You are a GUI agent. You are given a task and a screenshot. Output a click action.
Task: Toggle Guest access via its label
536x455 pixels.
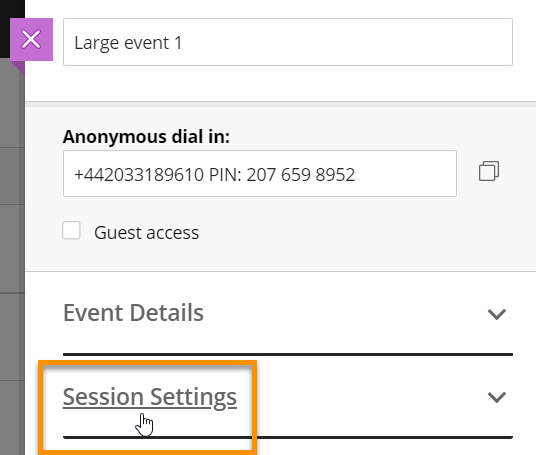pos(146,233)
